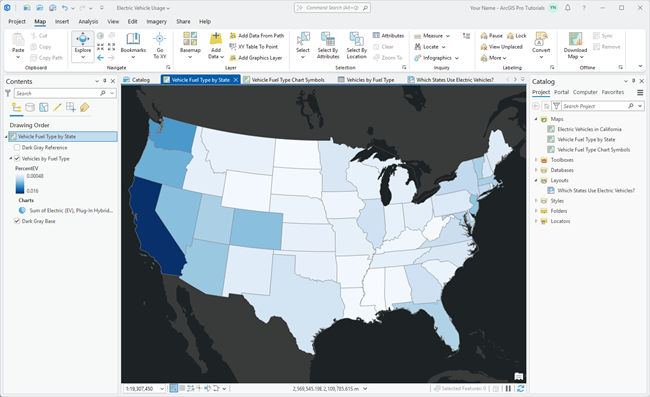The image size is (650, 397).
Task: Pause map drawing in status bar
Action: [x=508, y=389]
